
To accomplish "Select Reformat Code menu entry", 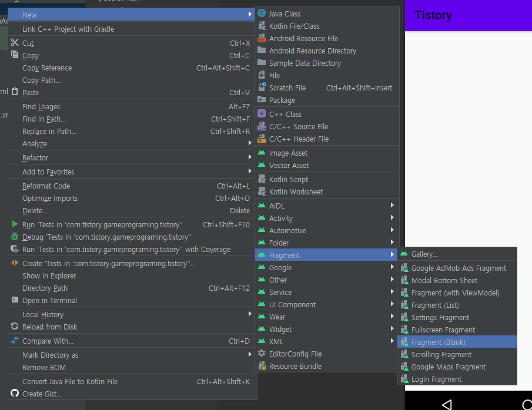I will pyautogui.click(x=132, y=186).
